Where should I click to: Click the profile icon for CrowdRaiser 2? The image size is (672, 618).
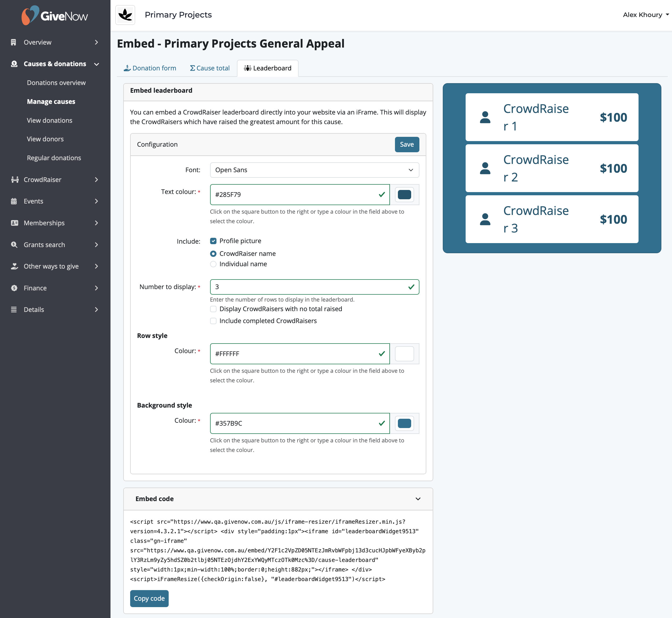coord(485,168)
